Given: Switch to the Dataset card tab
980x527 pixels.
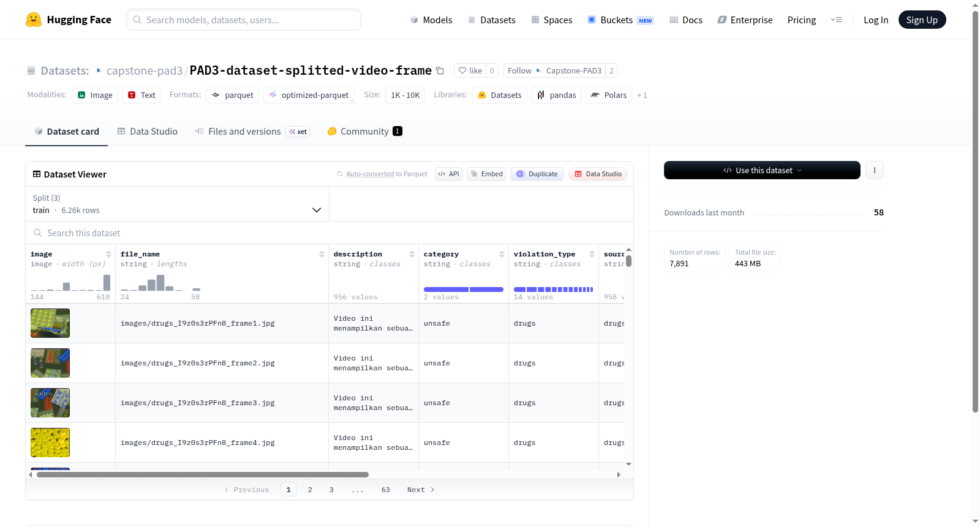Looking at the screenshot, I should tap(66, 132).
